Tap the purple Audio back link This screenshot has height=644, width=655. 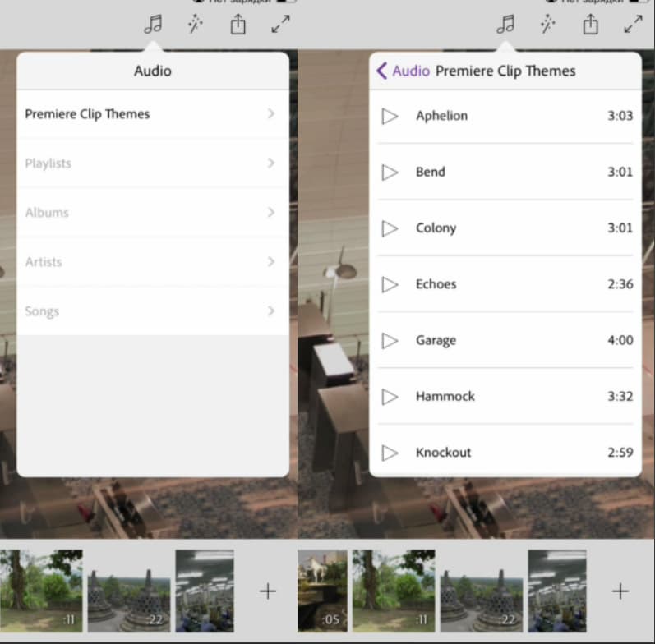coord(411,71)
